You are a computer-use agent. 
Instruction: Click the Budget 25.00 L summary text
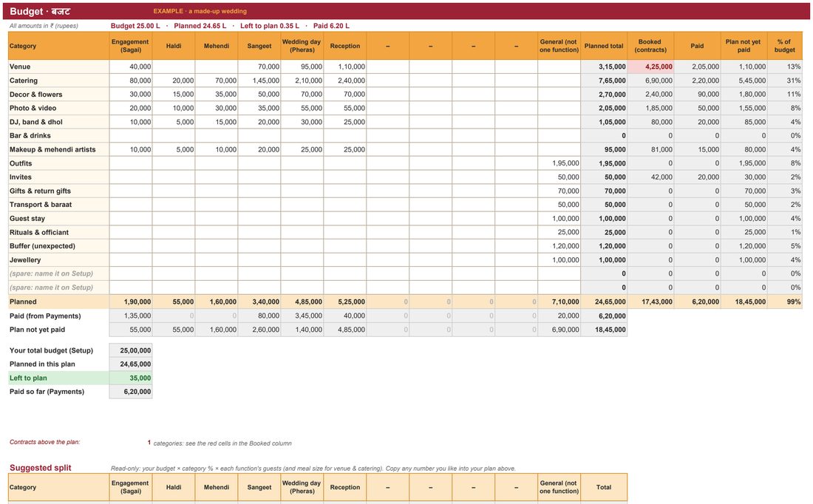[135, 25]
